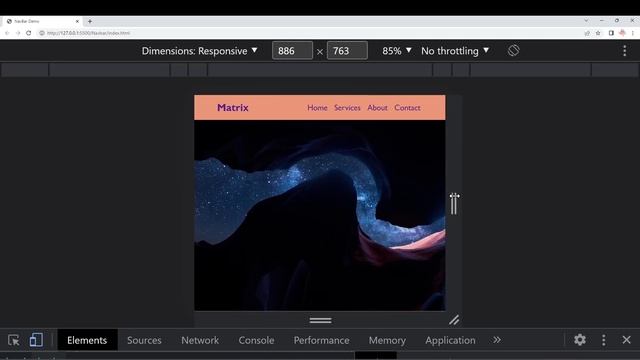Close the DevTools panel
The image size is (640, 360).
(x=627, y=340)
